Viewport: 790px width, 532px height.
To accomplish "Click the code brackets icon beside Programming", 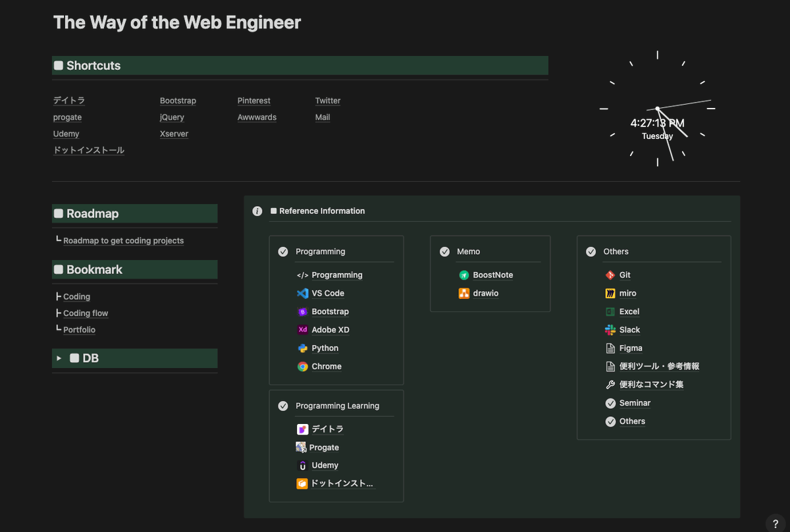I will (x=302, y=275).
